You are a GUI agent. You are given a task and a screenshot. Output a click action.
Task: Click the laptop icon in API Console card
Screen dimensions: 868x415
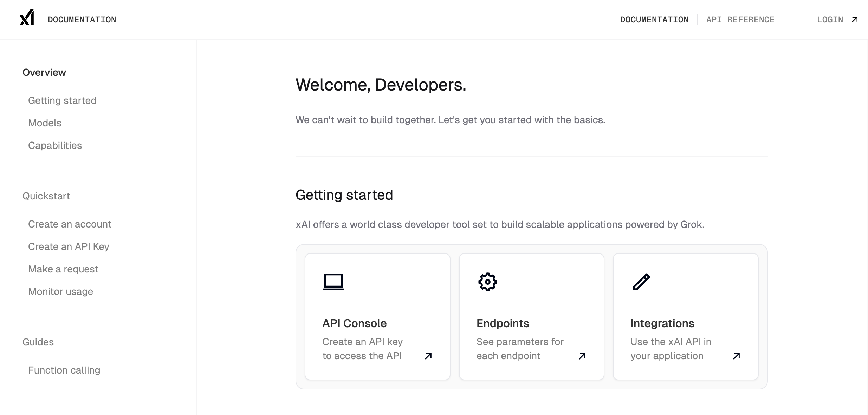[x=333, y=282]
